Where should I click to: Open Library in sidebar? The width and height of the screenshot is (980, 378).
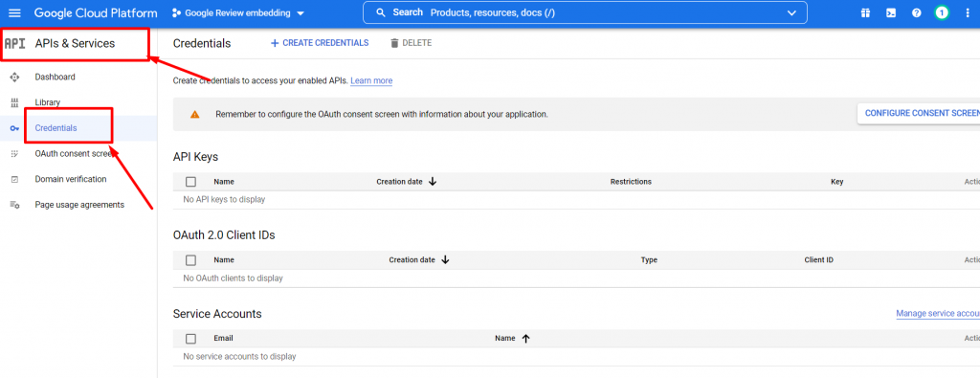click(x=48, y=102)
